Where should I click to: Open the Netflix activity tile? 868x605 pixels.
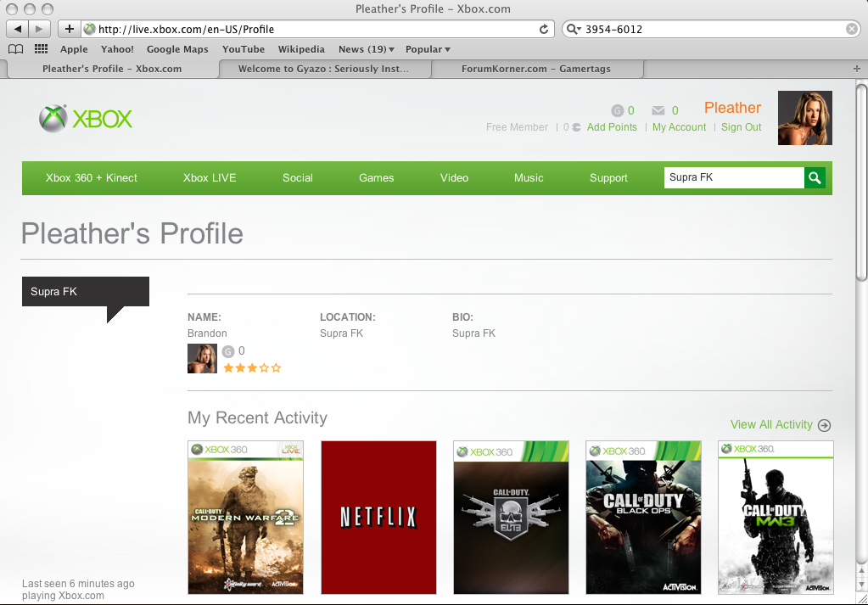(x=378, y=518)
